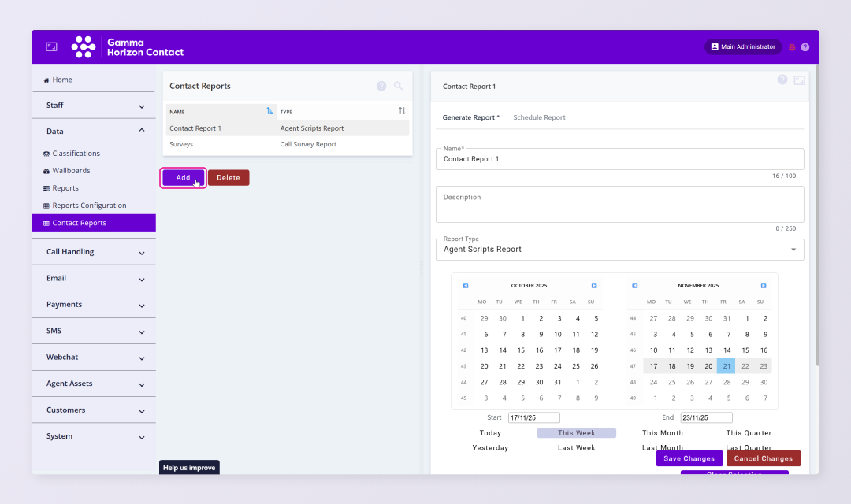Click the Description text field
Image resolution: width=851 pixels, height=504 pixels.
click(x=619, y=205)
